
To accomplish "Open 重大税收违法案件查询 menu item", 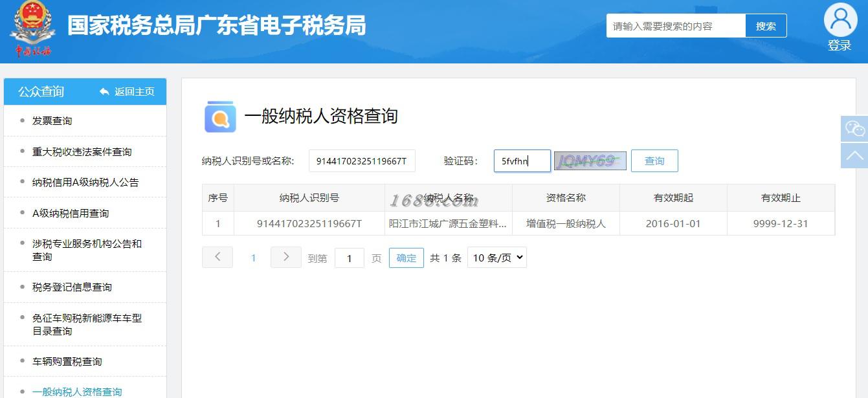I will (82, 152).
